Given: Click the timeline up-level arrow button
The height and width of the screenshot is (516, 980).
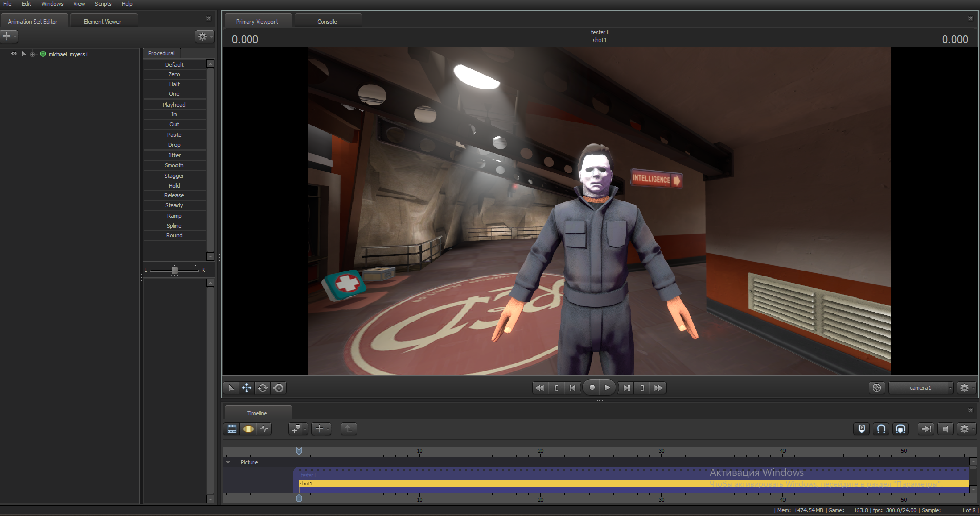Looking at the screenshot, I should (x=349, y=429).
